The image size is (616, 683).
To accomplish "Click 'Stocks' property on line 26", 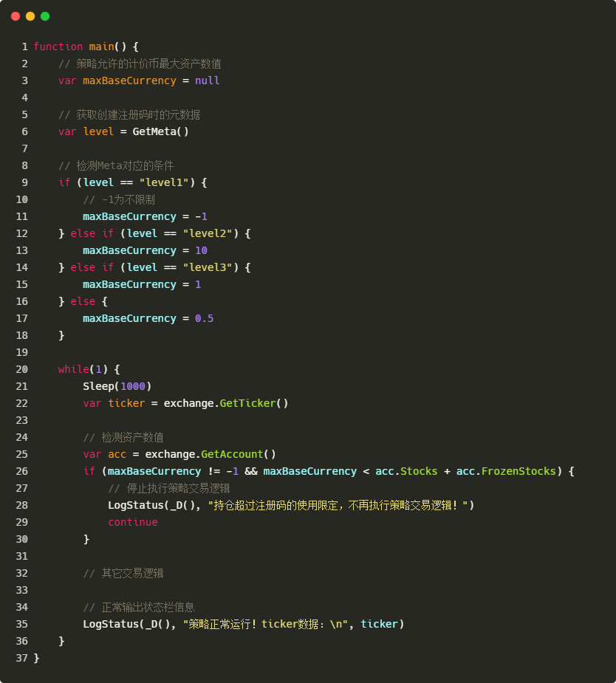I will (x=419, y=471).
